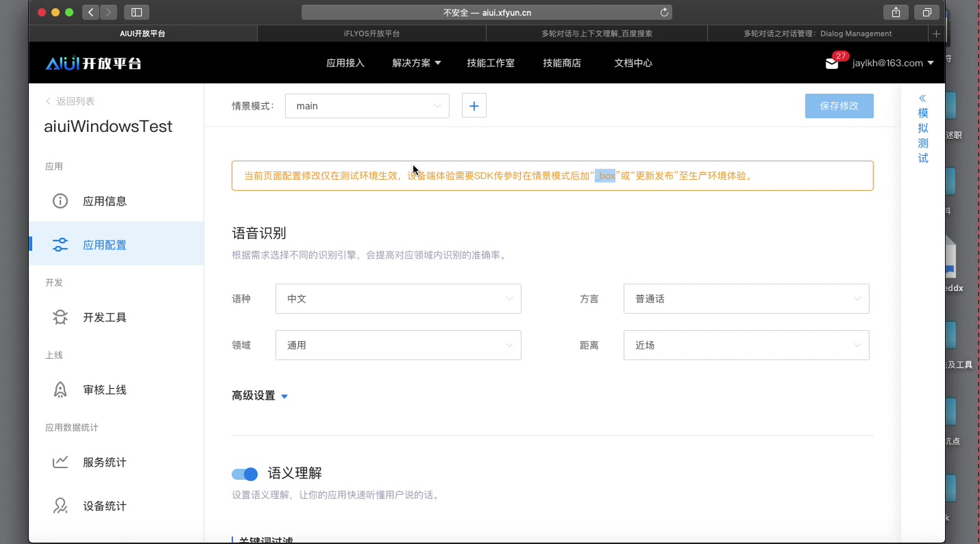
Task: Click the 保存修改 button
Action: pos(839,106)
